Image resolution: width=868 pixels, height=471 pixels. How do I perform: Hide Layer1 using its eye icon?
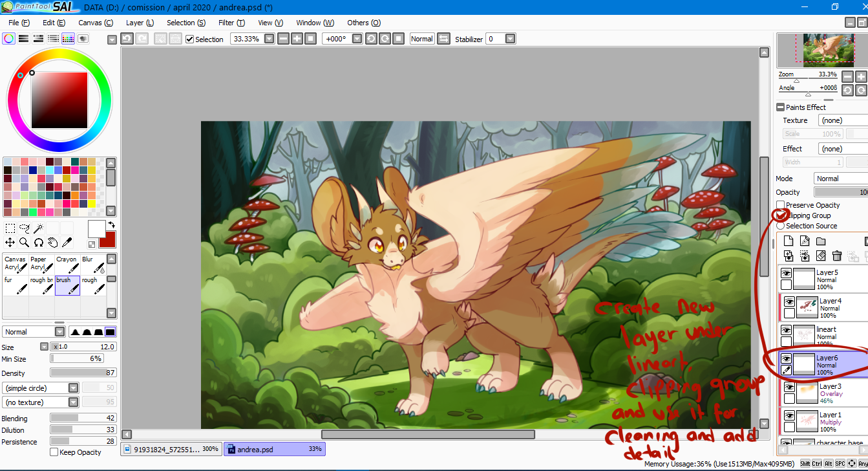[x=789, y=415]
